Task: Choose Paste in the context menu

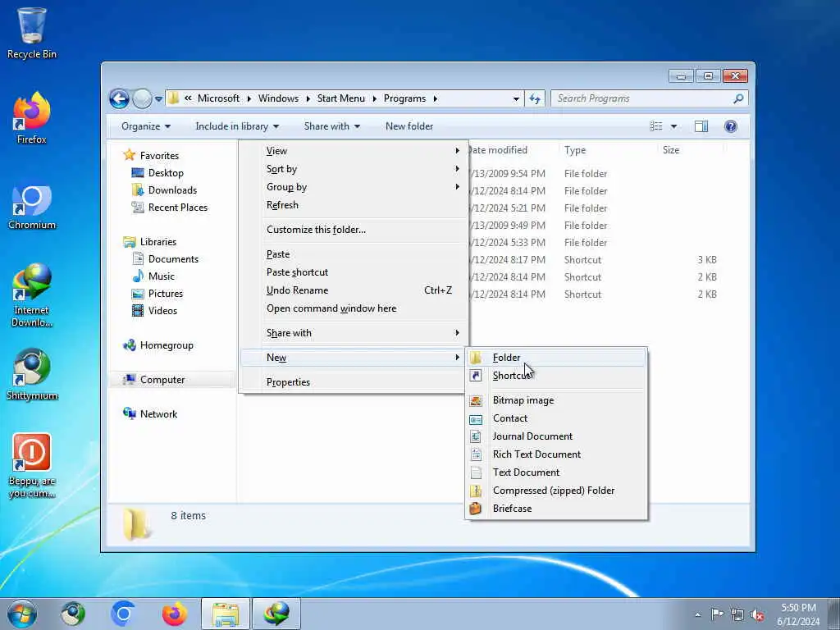Action: [353, 254]
